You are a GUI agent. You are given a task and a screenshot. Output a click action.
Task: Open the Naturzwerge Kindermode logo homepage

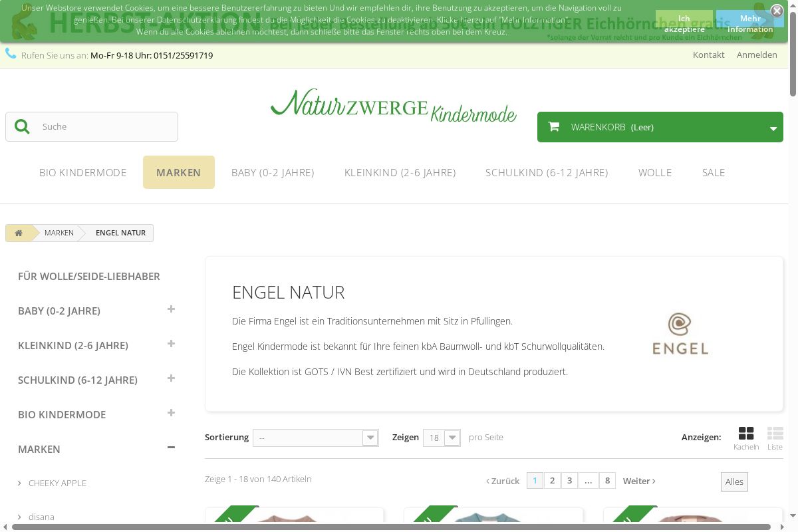[x=394, y=106]
